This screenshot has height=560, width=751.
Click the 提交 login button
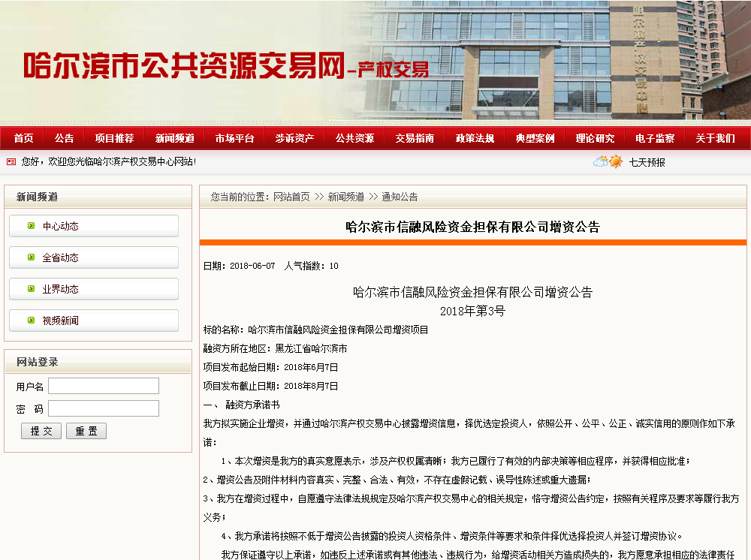pos(41,431)
